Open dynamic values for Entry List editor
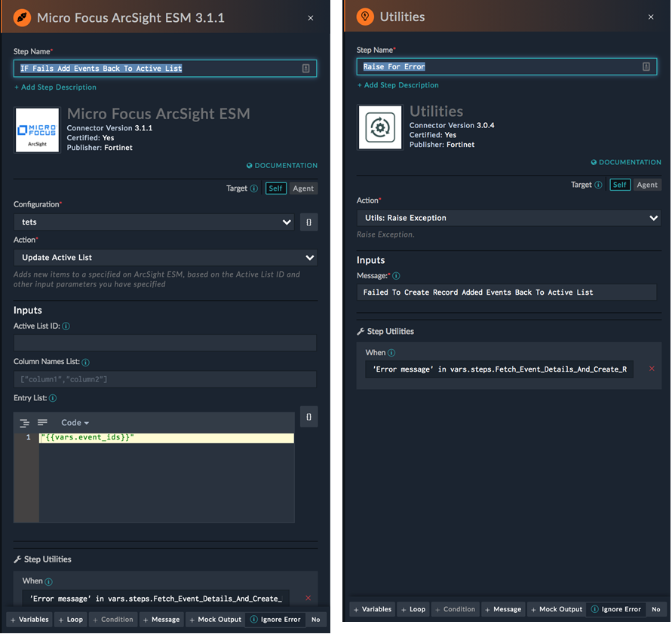Viewport: 672px width, 634px height. click(308, 416)
